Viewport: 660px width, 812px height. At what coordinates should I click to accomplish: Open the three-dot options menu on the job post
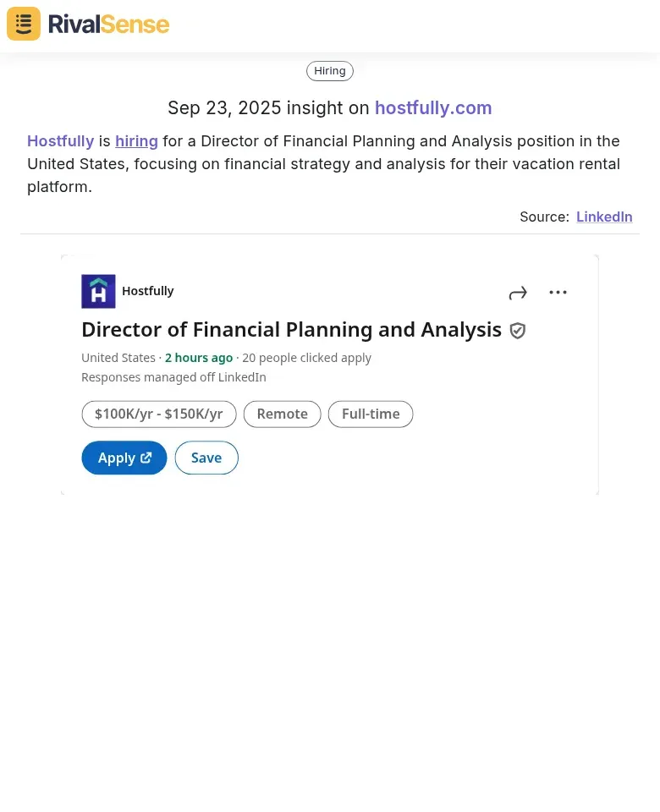tap(558, 292)
